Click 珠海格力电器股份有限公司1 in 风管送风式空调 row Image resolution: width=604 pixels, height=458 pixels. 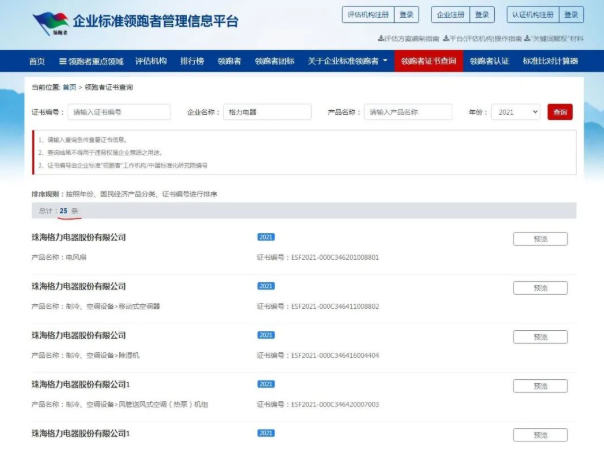81,384
